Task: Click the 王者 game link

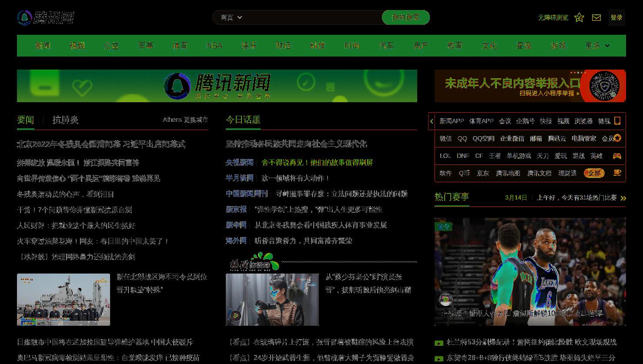Action: tap(495, 156)
